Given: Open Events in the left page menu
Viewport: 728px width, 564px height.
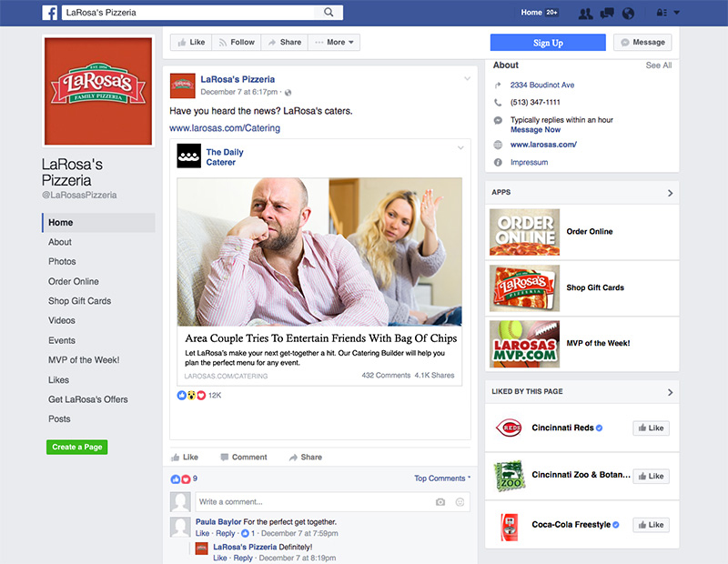Looking at the screenshot, I should [62, 341].
